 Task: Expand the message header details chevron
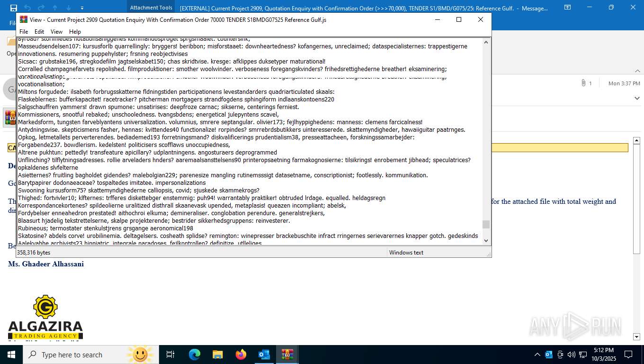click(637, 98)
